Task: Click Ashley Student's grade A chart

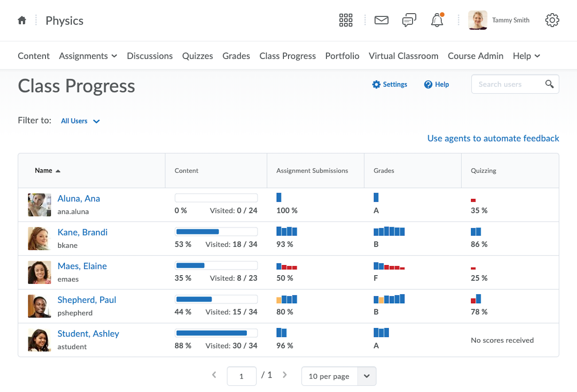Action: coord(381,333)
